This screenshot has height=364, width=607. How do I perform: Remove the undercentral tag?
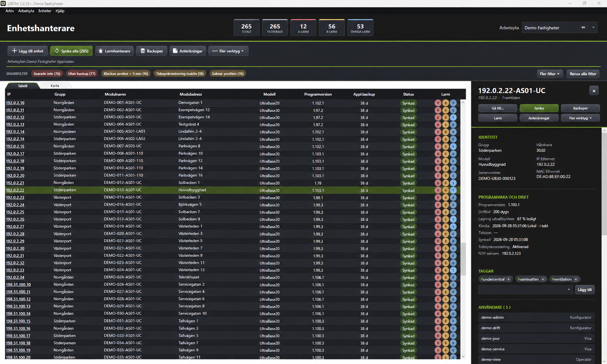(x=509, y=279)
